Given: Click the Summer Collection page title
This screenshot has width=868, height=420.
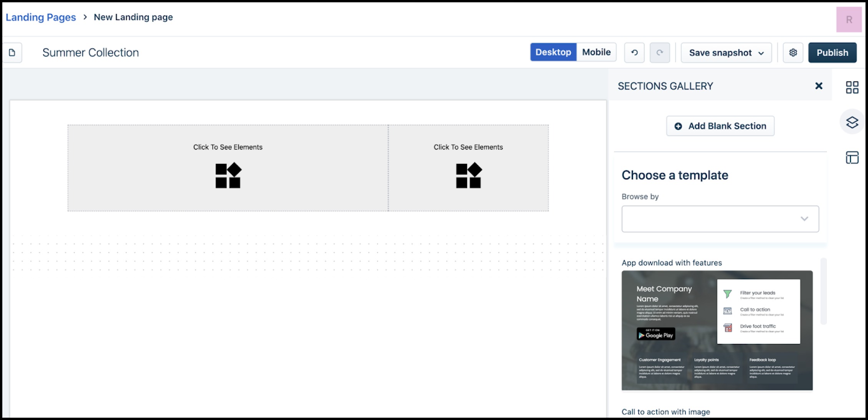Looking at the screenshot, I should pos(91,53).
